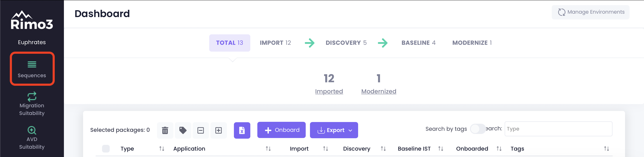The height and width of the screenshot is (157, 644).
Task: Switch to the DISCOVERY 5 tab
Action: pos(346,43)
